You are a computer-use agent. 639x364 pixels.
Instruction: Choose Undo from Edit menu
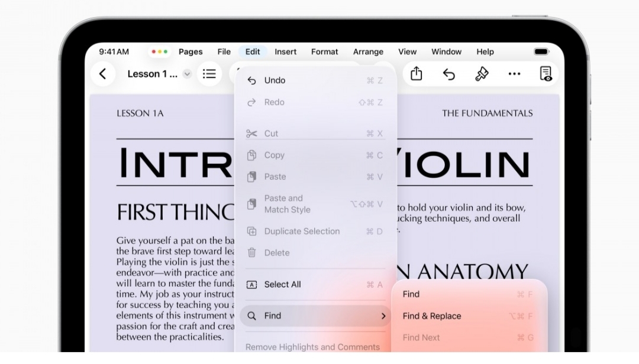315,80
